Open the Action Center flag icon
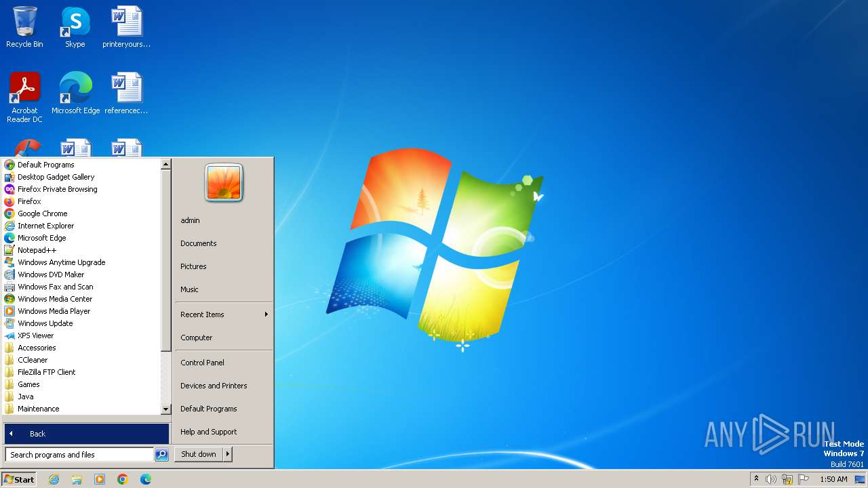 802,479
